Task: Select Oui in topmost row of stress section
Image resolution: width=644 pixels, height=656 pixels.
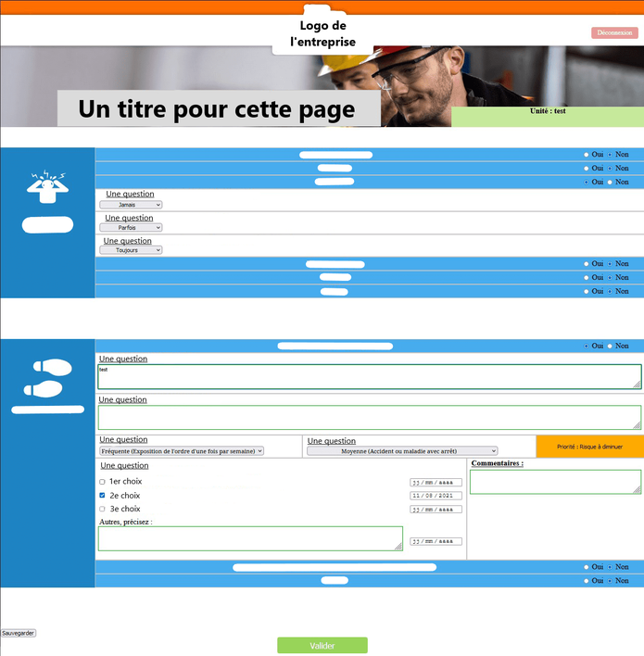Action: point(586,155)
